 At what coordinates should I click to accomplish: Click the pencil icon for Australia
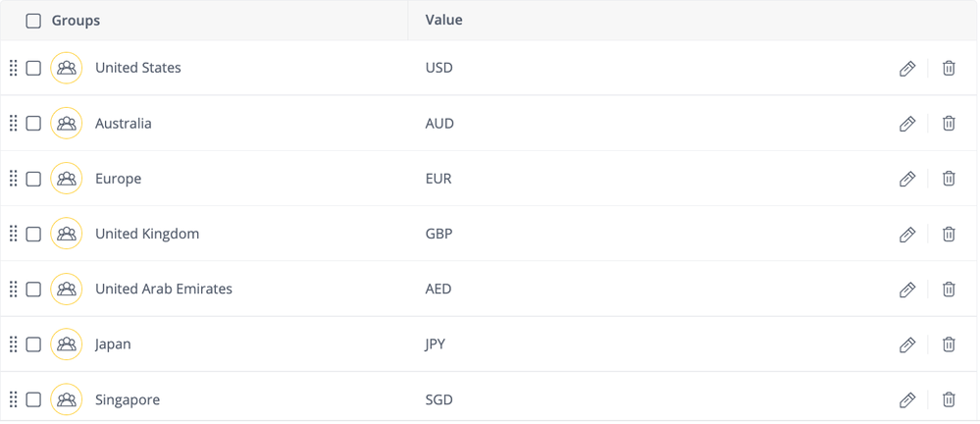[907, 124]
